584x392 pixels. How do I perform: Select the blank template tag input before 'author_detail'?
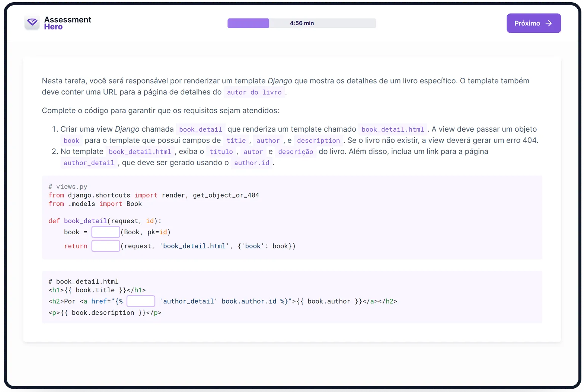tap(141, 301)
